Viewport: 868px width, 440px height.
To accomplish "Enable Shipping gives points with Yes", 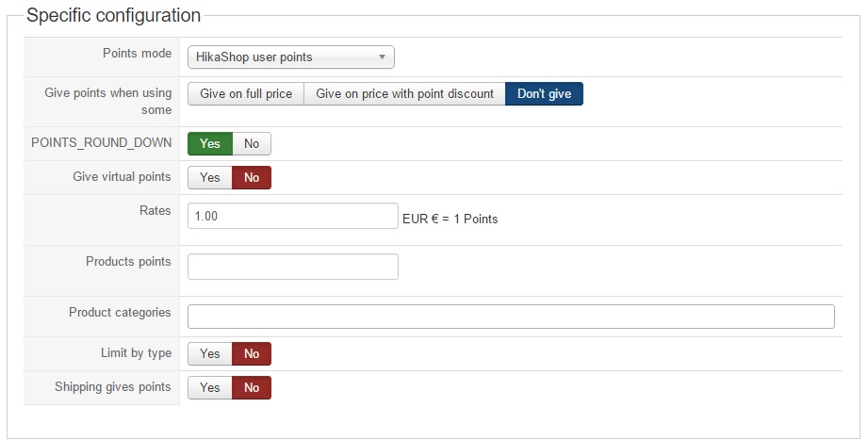I will (210, 387).
